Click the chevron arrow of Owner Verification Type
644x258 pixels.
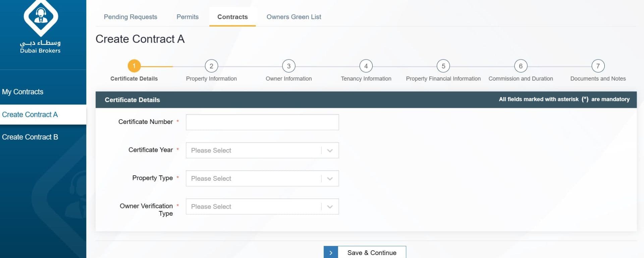(330, 207)
